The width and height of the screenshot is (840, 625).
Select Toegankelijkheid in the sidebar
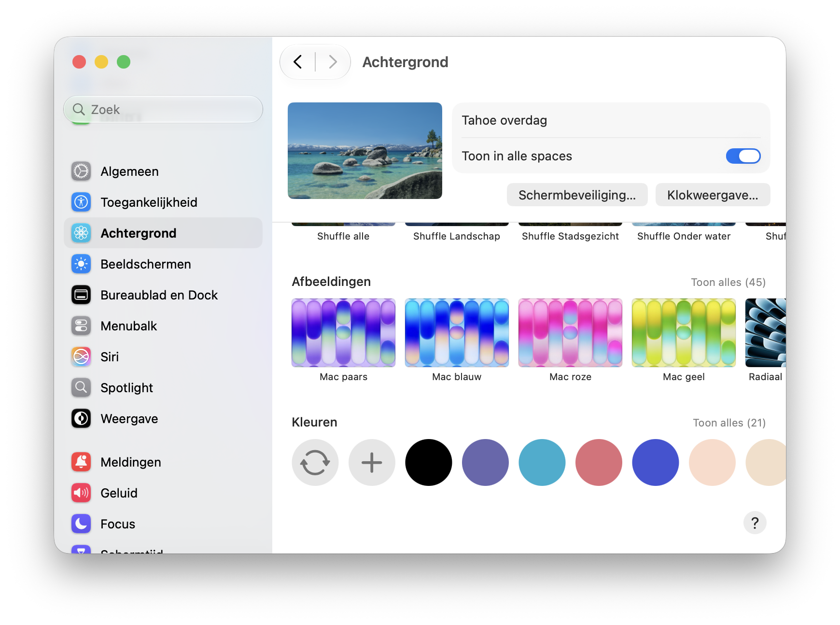(x=163, y=202)
